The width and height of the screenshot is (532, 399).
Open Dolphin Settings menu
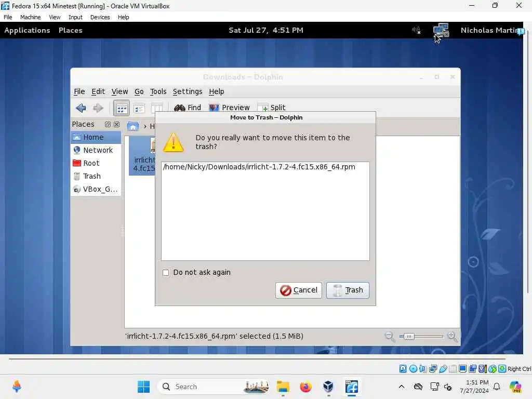coord(188,91)
